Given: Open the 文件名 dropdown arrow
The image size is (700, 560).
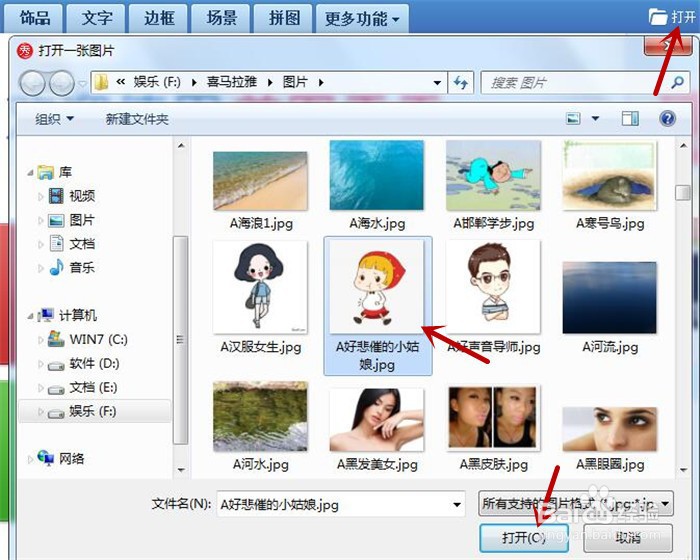Looking at the screenshot, I should [x=457, y=505].
